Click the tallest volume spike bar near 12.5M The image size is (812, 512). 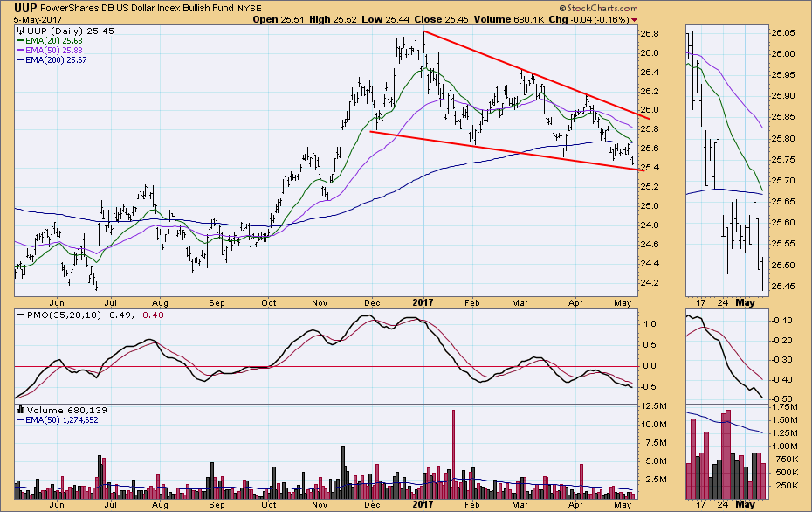[x=454, y=454]
